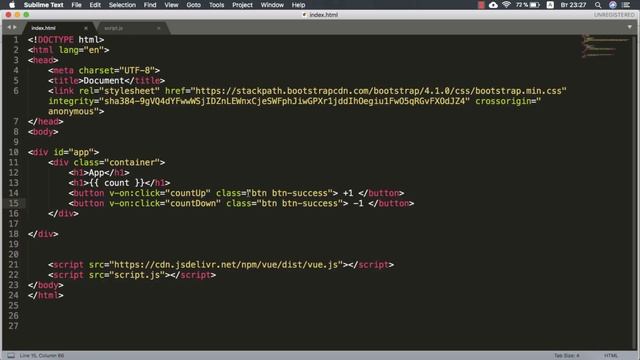Click the "script.js" src value

coord(137,275)
